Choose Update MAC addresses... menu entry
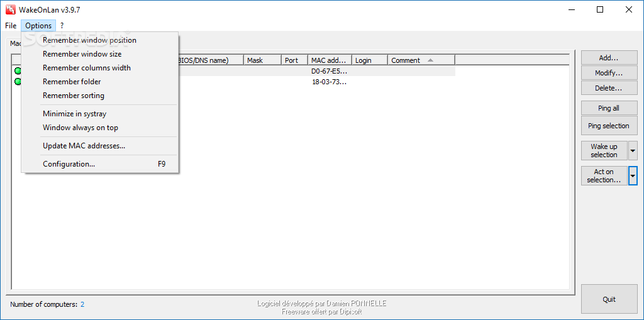This screenshot has height=320, width=644. [x=100, y=146]
